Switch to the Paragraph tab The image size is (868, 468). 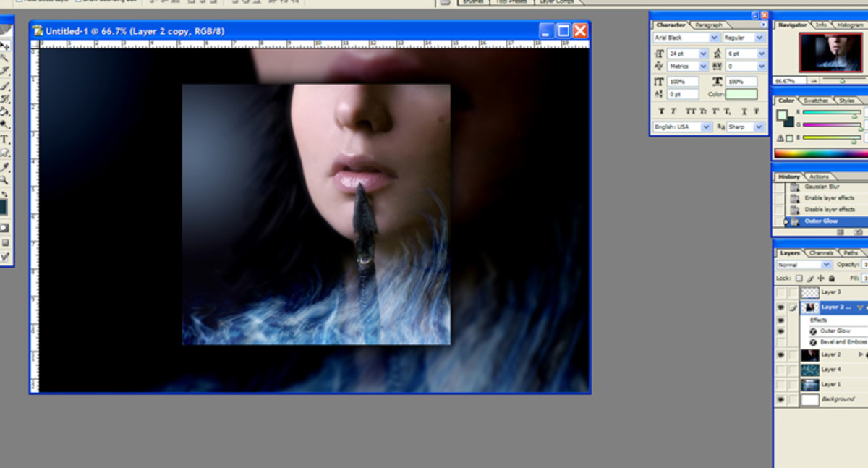708,25
